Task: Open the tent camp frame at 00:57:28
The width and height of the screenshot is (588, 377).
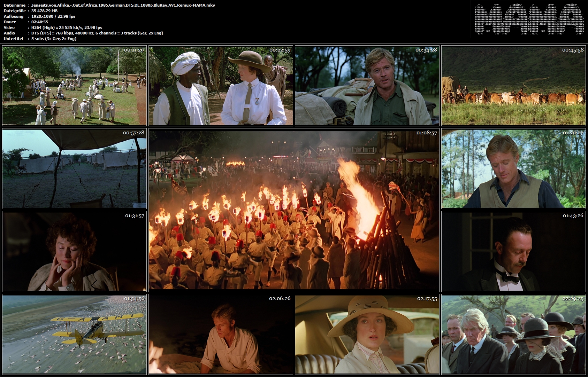Action: pyautogui.click(x=74, y=169)
